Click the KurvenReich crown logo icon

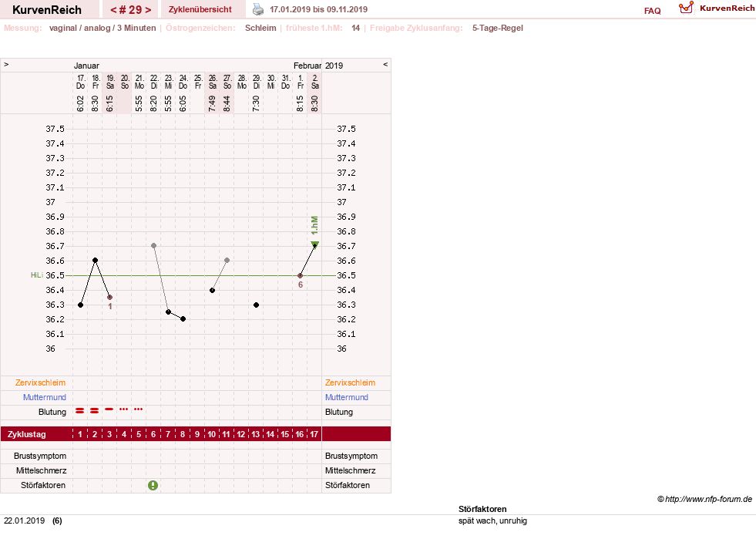(x=686, y=8)
